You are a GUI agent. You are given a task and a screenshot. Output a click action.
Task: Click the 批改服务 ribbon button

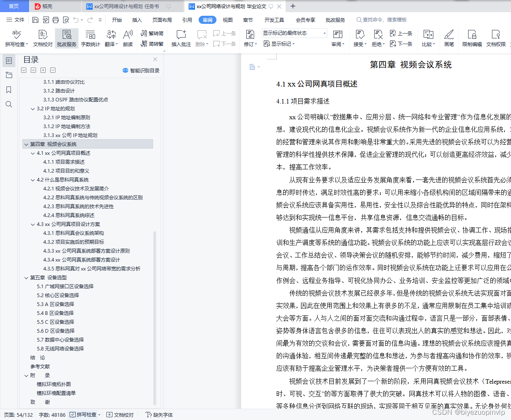[x=67, y=38]
